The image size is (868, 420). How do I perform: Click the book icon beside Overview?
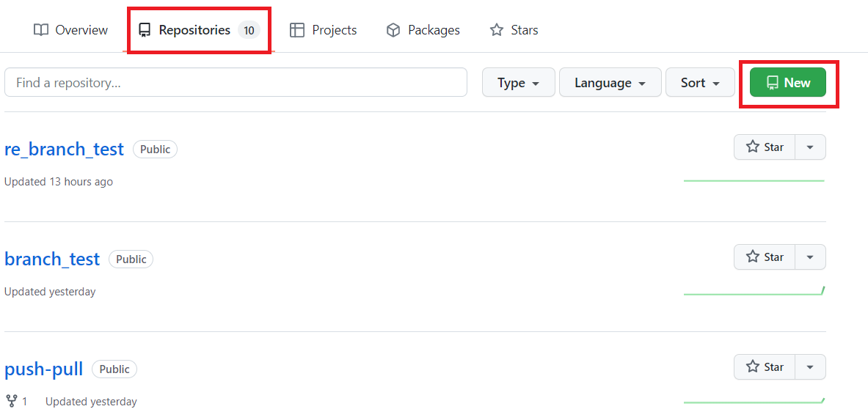pos(41,30)
